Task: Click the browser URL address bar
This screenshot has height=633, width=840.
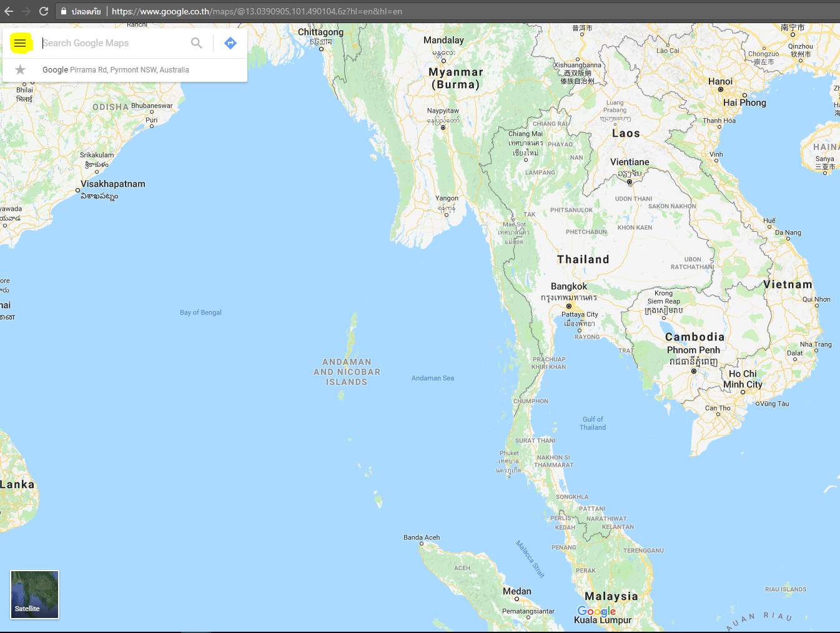Action: pyautogui.click(x=447, y=11)
